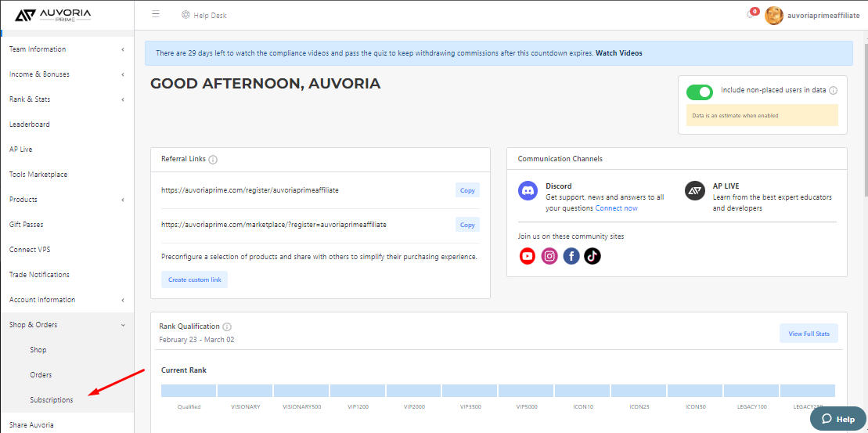Expand the Team Information menu
The width and height of the screenshot is (868, 433).
[x=67, y=49]
